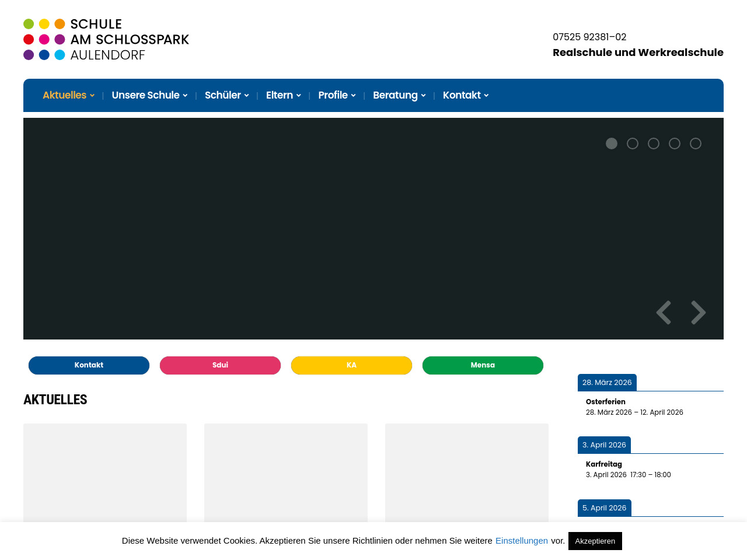Switch to the second slide dot
Viewport: 747px width, 560px height.
tap(633, 143)
